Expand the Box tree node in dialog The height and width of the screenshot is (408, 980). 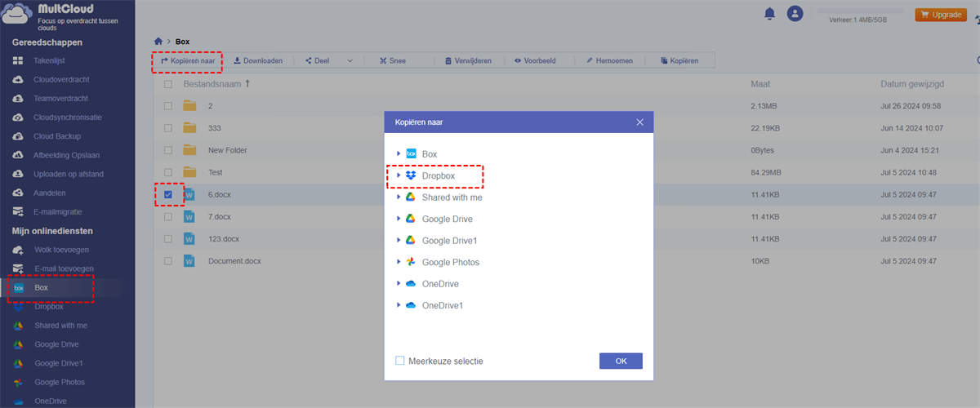tap(399, 153)
